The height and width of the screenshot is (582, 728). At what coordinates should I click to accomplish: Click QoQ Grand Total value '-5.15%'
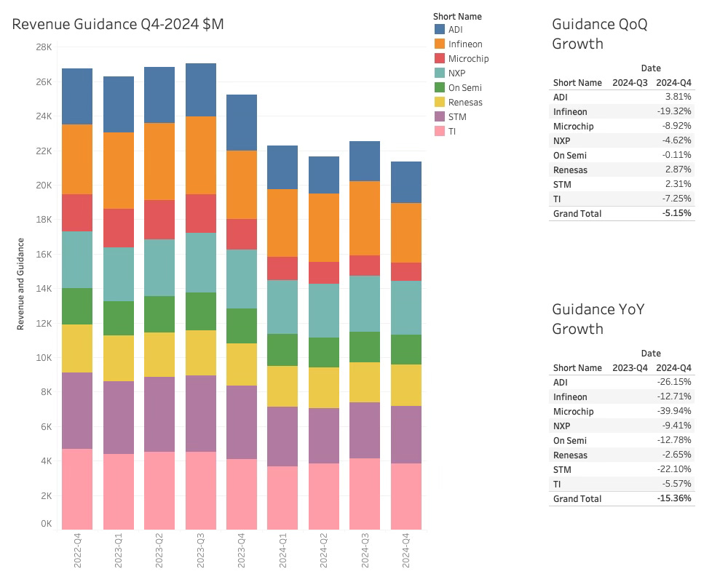click(x=676, y=213)
